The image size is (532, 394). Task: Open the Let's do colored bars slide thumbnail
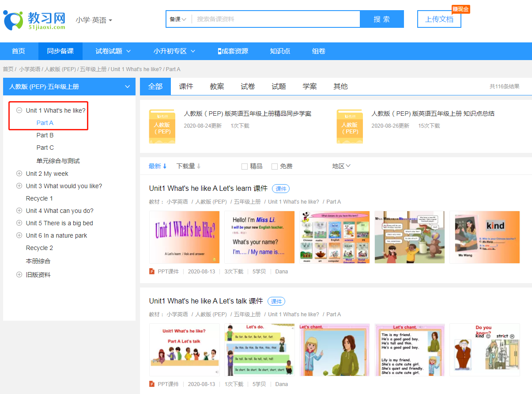point(260,350)
